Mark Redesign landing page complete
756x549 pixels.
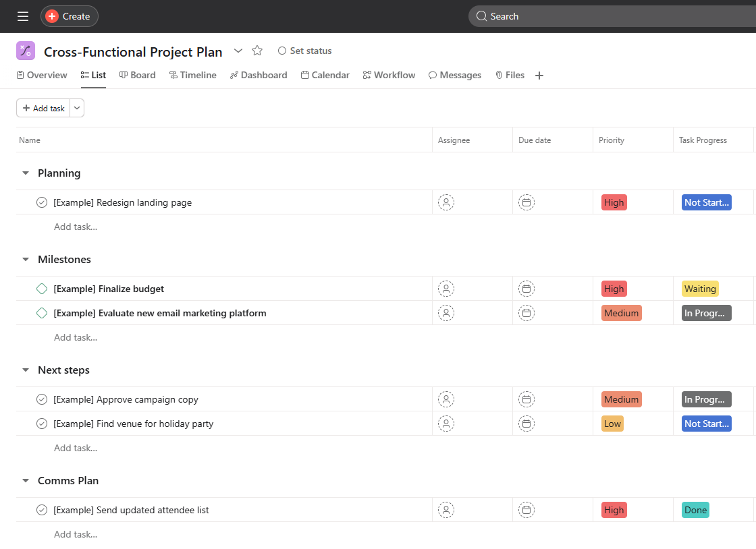[x=42, y=202]
